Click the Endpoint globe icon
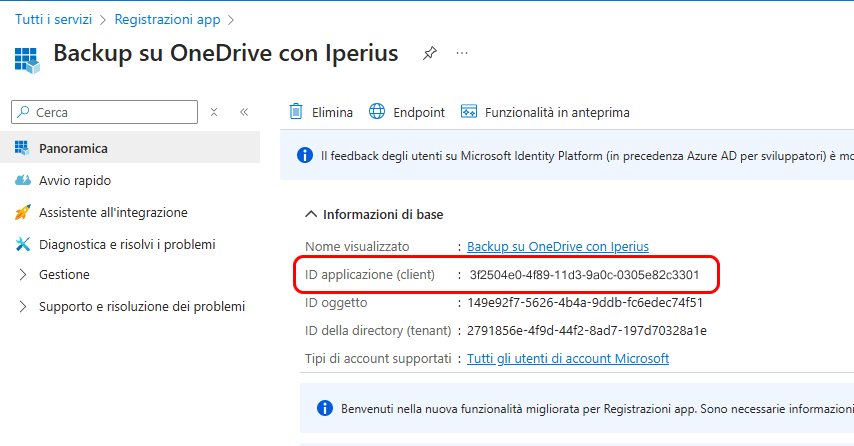Viewport: 854px width, 446px height. point(377,111)
